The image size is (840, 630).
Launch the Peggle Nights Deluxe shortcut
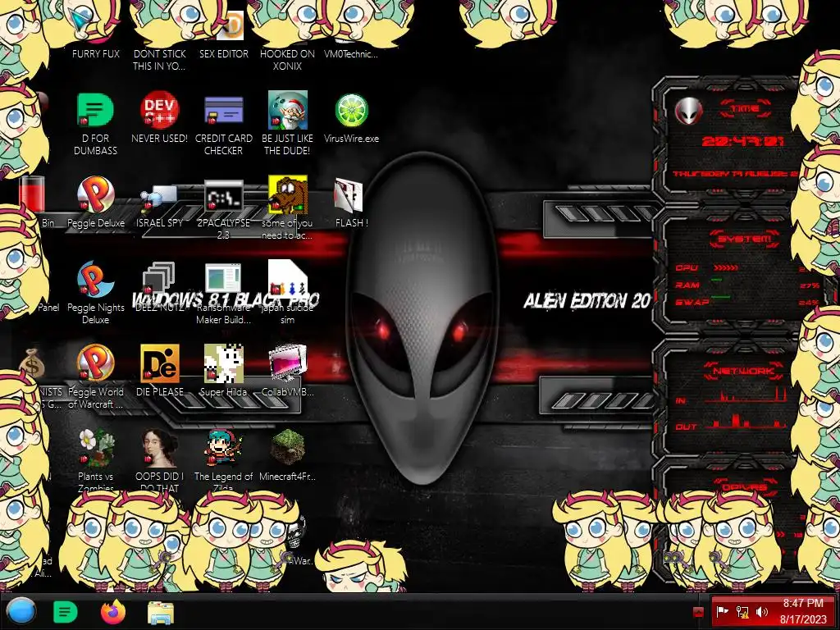click(x=95, y=280)
